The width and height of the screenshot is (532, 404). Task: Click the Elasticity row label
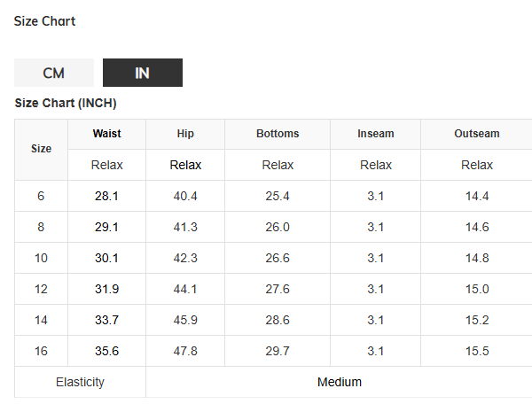point(80,382)
